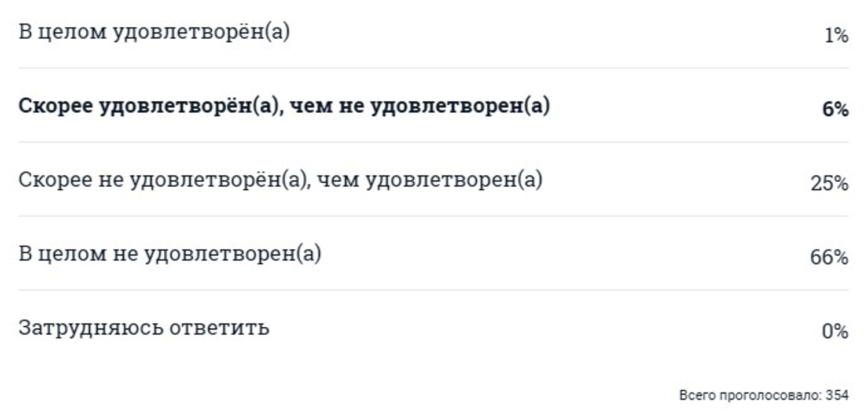Viewport: 868px width, 414px height.
Task: Click 'чем удовлетворен(а)' ending of third option
Action: (431, 180)
